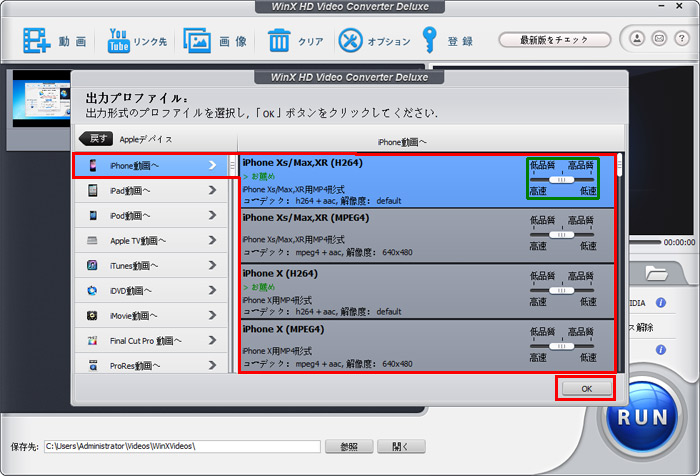Image resolution: width=700 pixels, height=476 pixels.
Task: Choose the Final Cut Pro 動画へ entry
Action: (x=146, y=341)
